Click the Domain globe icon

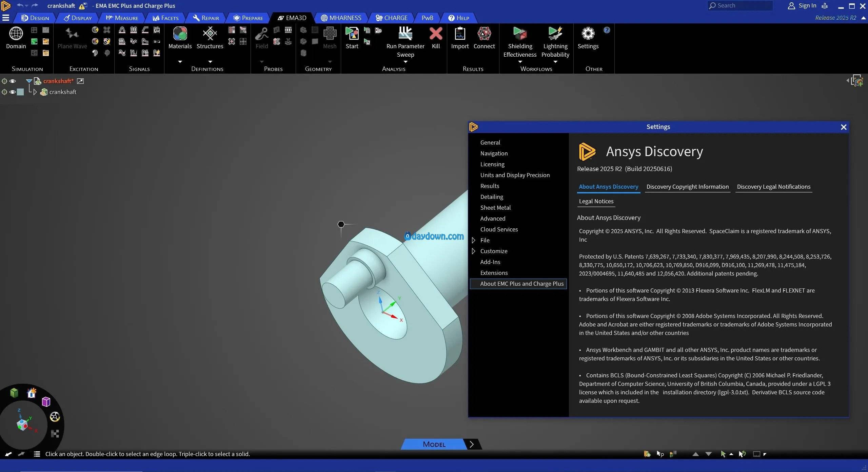16,33
